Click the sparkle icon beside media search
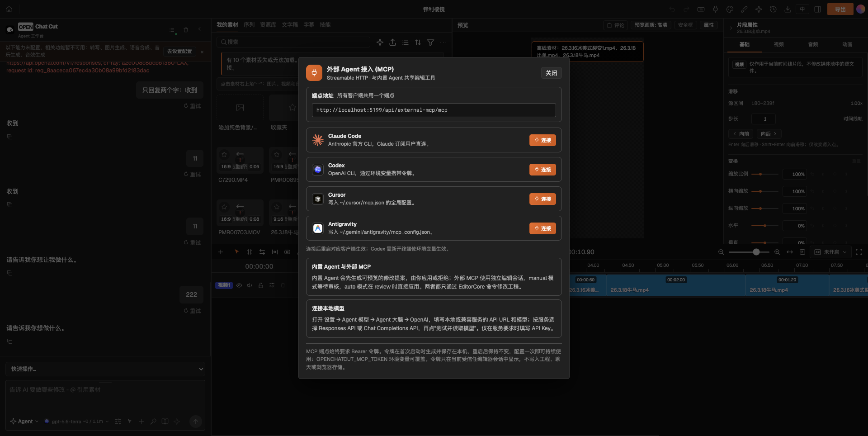 tap(380, 42)
